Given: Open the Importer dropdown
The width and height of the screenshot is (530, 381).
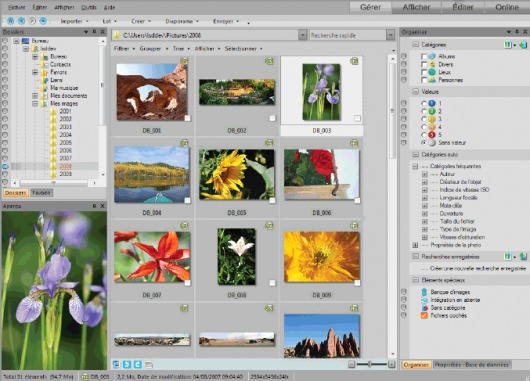Looking at the screenshot, I should point(74,21).
